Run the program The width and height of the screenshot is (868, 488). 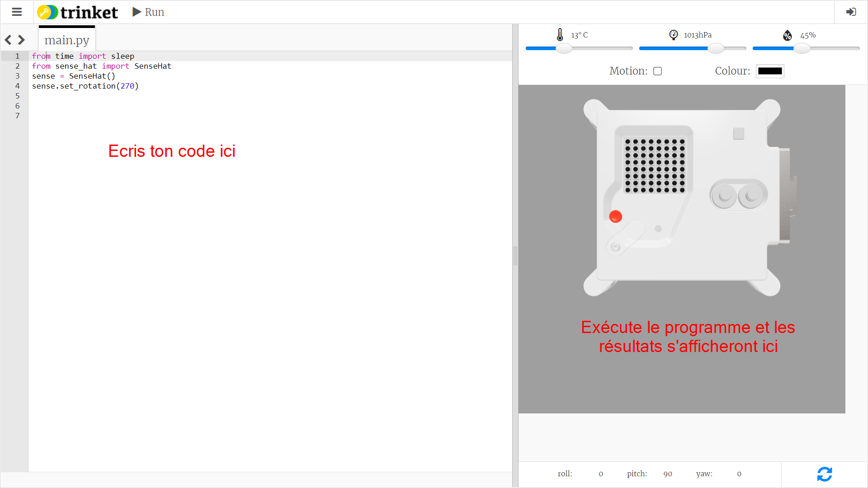click(148, 12)
